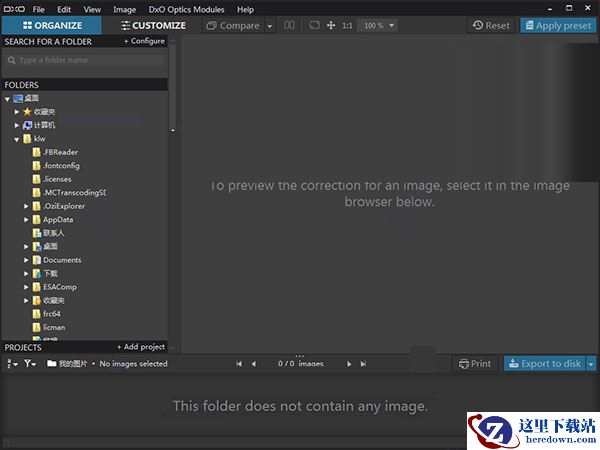This screenshot has width=600, height=450.
Task: Switch to the CUSTOMIZE tab
Action: [x=151, y=25]
